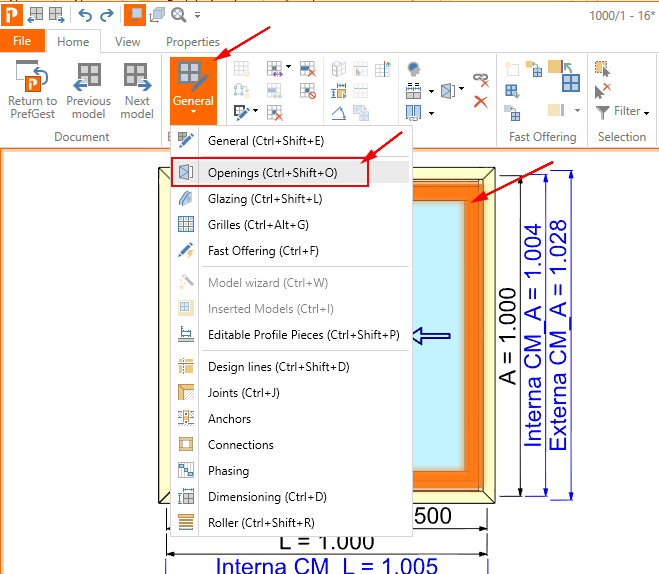Click the linked double panes icon
Image resolution: width=659 pixels, height=574 pixels.
point(414,112)
